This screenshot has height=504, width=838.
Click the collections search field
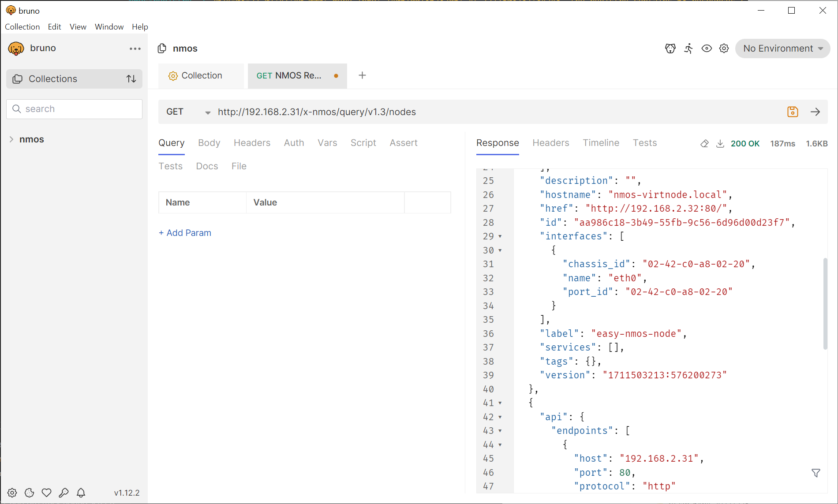click(79, 109)
